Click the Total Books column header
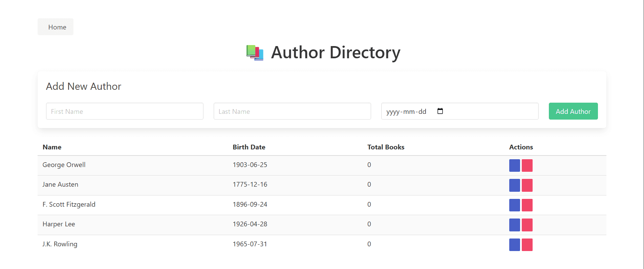 point(386,147)
